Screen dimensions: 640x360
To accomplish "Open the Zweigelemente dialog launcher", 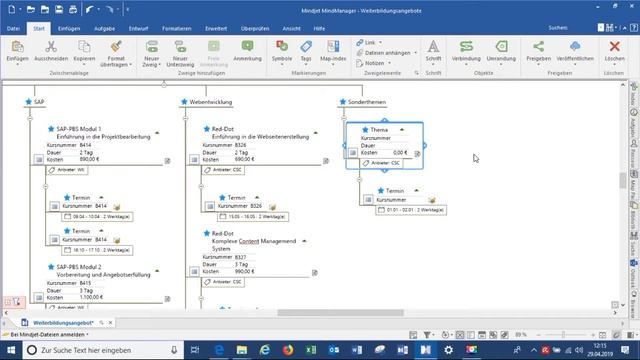I will 416,73.
